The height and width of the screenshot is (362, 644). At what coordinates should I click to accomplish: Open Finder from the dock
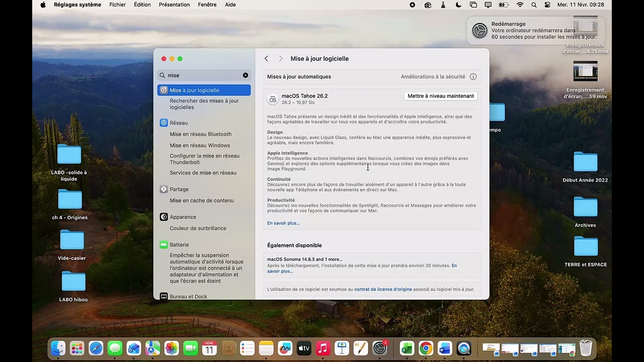pos(58,348)
